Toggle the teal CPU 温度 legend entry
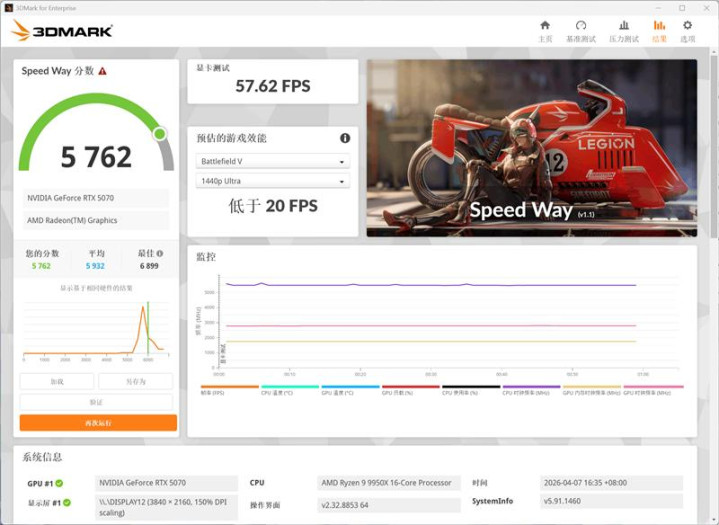Screen dimensions: 719x525 point(290,390)
